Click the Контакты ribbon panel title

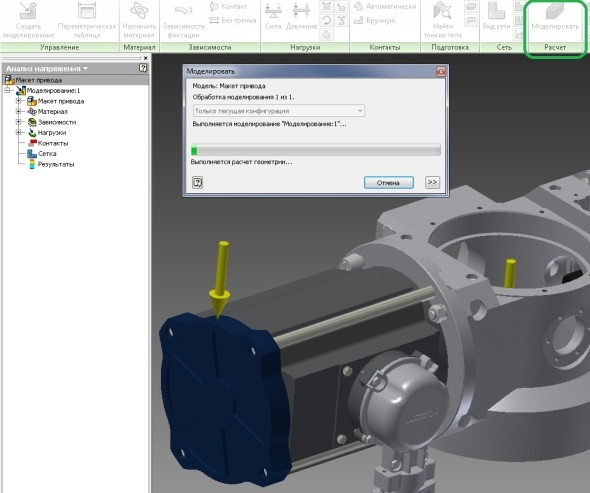[385, 47]
